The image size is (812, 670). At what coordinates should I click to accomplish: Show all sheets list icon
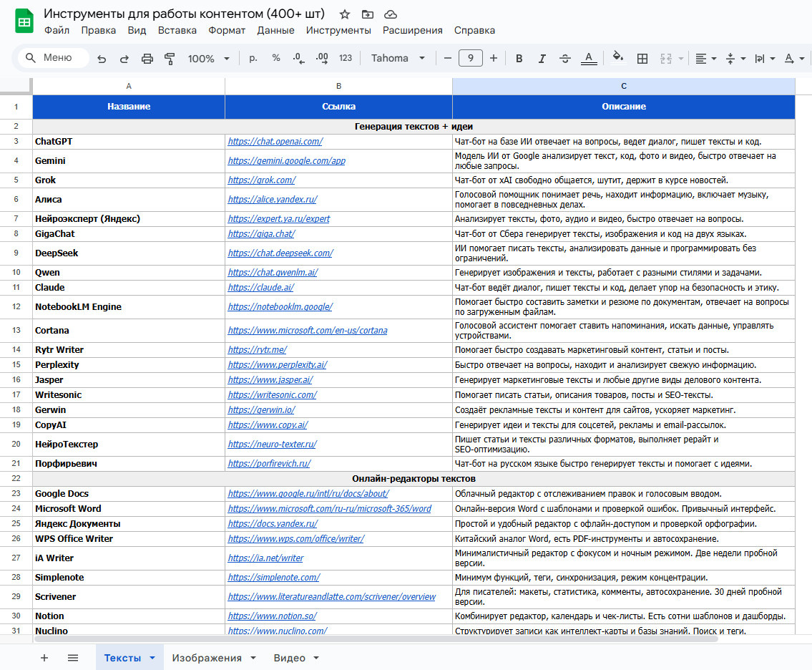point(73,658)
